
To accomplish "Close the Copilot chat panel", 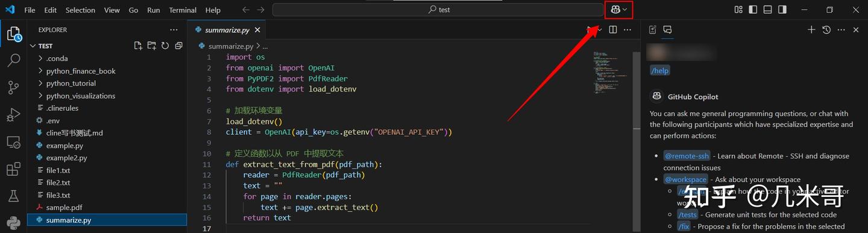I will tap(856, 30).
